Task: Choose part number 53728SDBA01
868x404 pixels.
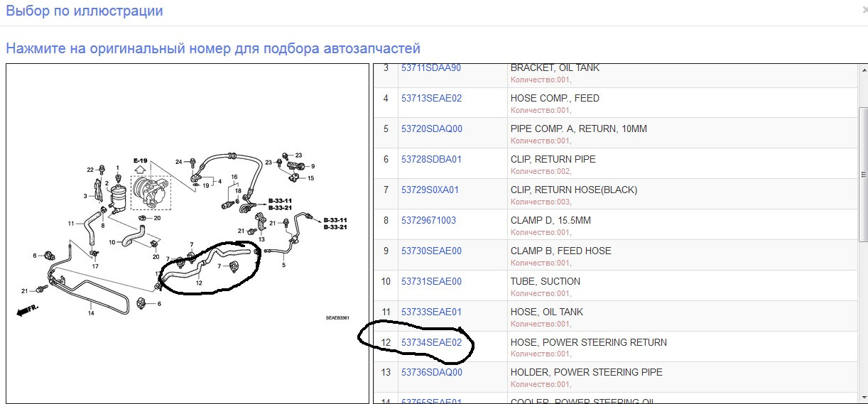Action: (x=431, y=159)
